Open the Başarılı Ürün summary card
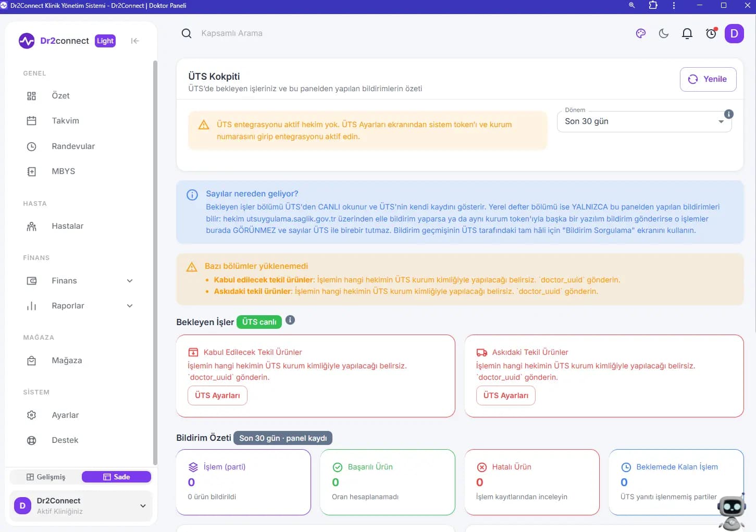Image resolution: width=756 pixels, height=532 pixels. (388, 482)
